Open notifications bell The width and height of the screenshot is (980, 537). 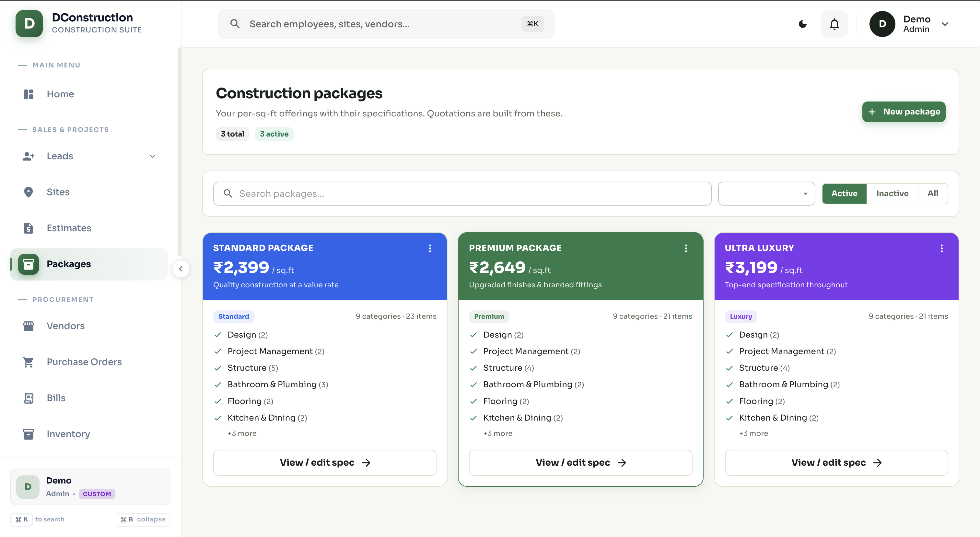(834, 24)
